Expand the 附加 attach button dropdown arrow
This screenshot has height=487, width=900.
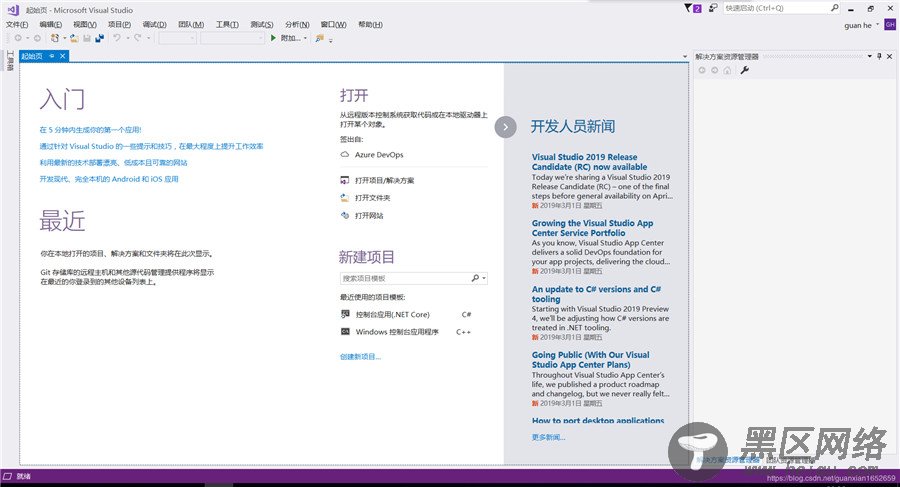pyautogui.click(x=305, y=38)
